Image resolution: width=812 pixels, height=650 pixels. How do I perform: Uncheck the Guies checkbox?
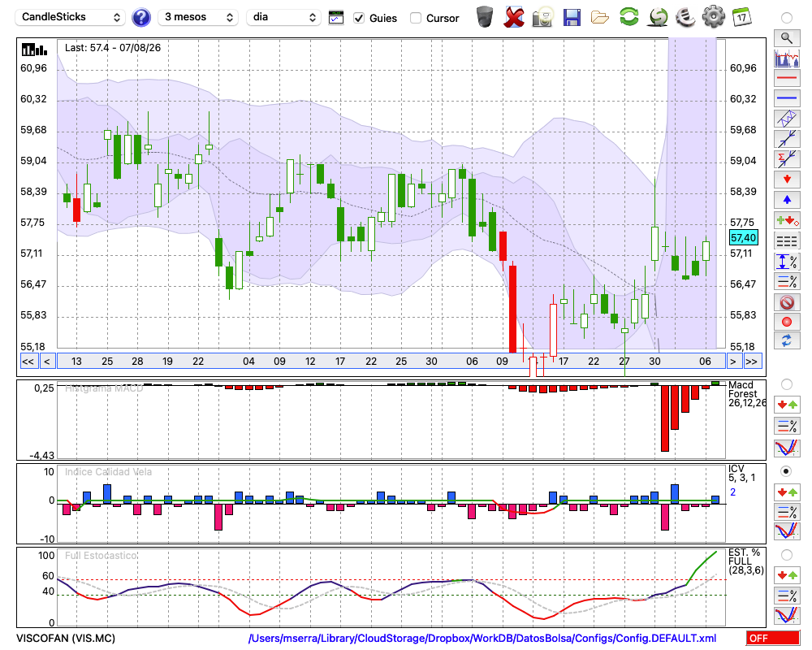coord(358,18)
